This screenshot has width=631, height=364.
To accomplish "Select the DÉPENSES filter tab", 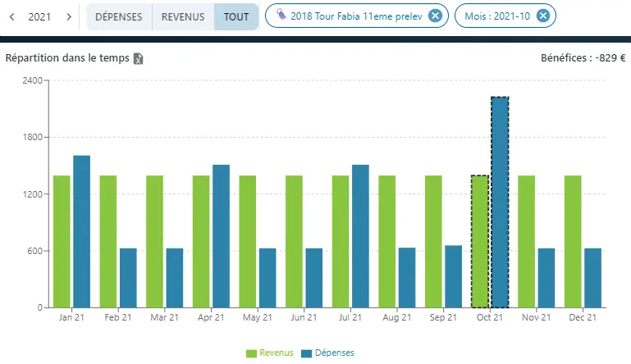I will [119, 16].
